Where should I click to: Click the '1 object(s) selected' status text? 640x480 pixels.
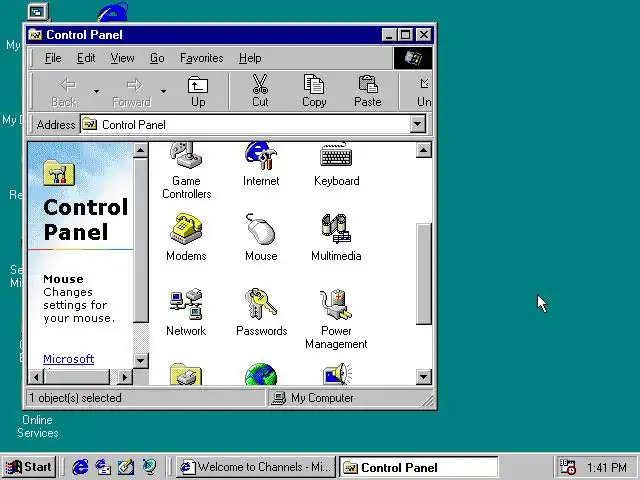pyautogui.click(x=75, y=398)
